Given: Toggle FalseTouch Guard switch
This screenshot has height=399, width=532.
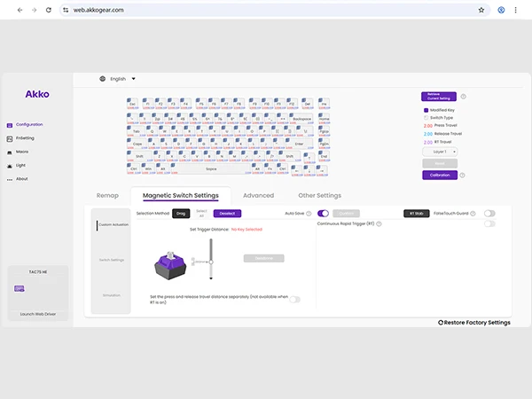Looking at the screenshot, I should coord(489,214).
